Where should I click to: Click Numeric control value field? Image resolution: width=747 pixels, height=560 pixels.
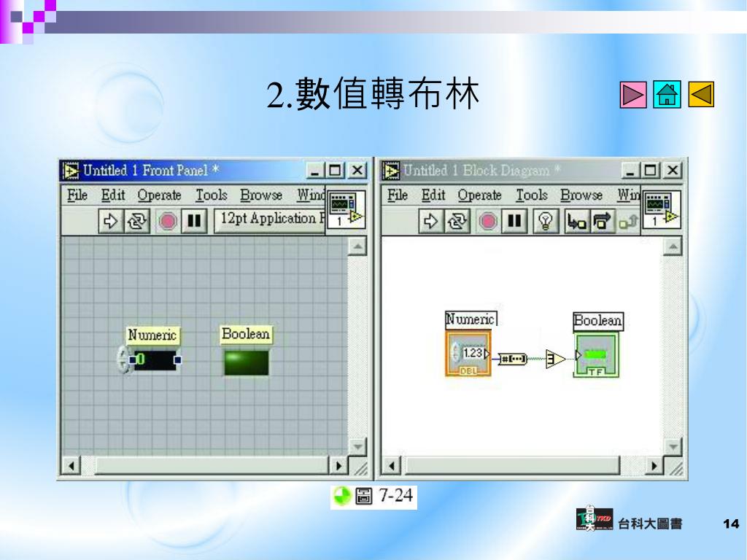point(155,359)
